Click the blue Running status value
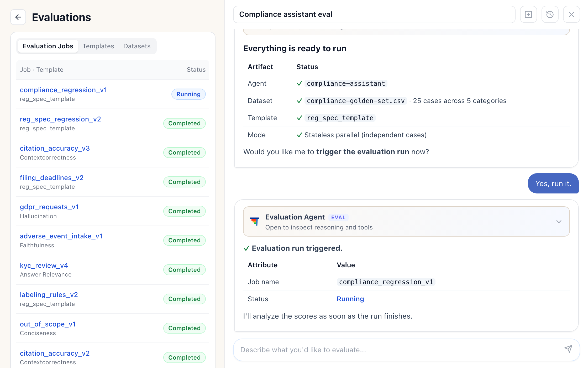 tap(350, 299)
